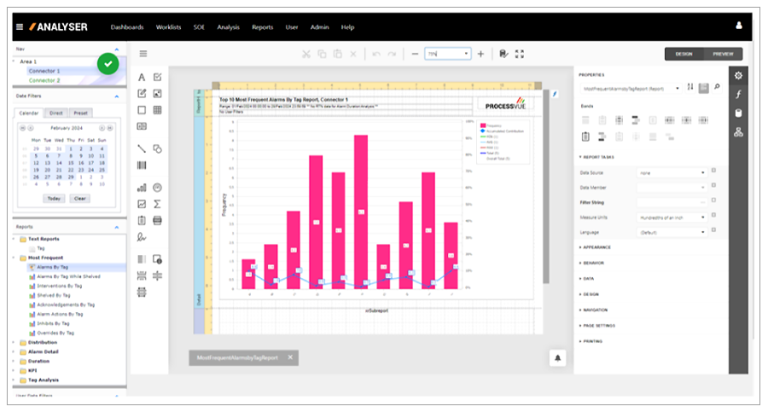The image size is (768, 412).
Task: Click the Redo arrow in designer toolbar
Action: [x=392, y=54]
